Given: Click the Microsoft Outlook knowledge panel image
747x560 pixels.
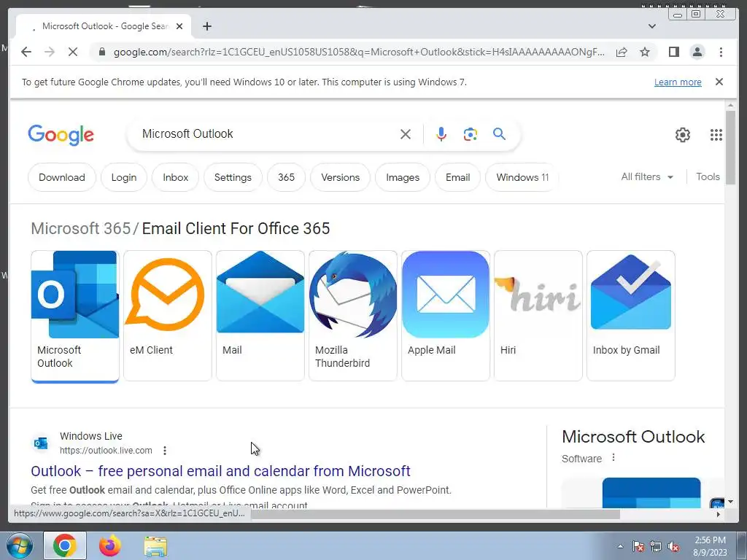Looking at the screenshot, I should tap(651, 493).
